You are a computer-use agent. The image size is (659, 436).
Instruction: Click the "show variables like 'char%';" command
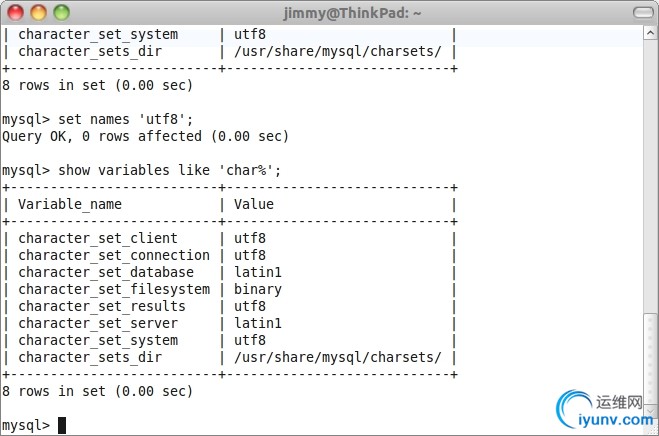pyautogui.click(x=171, y=170)
